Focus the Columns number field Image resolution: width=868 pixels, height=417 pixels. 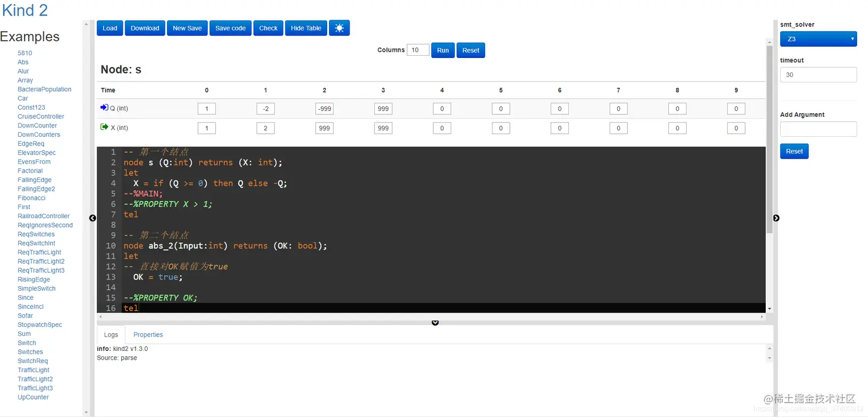pyautogui.click(x=418, y=50)
